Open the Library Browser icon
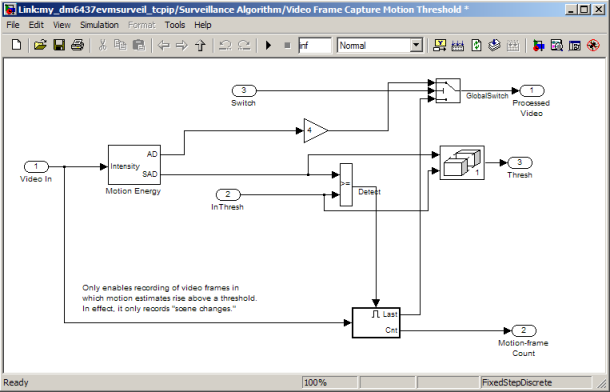610x392 pixels. coord(538,46)
